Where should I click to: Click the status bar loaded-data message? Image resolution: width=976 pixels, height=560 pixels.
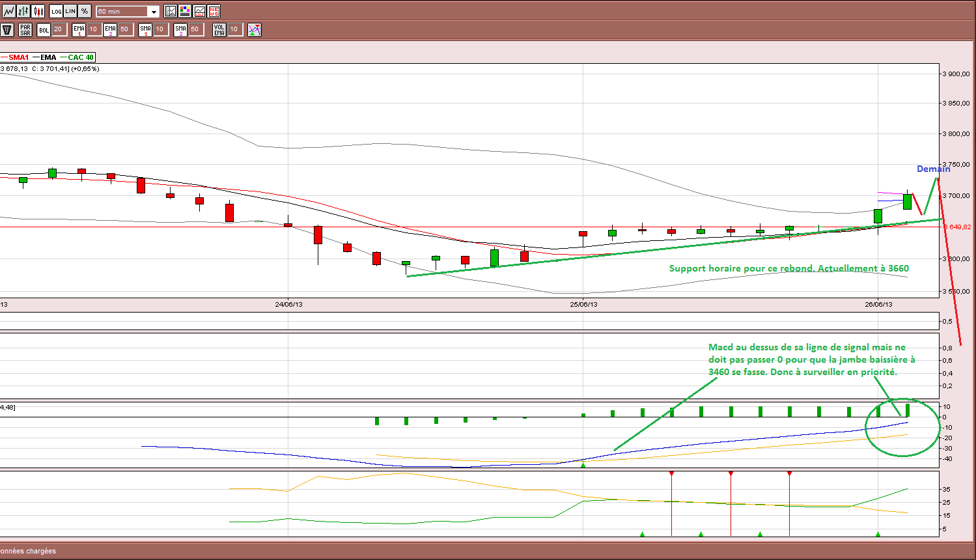pyautogui.click(x=28, y=551)
